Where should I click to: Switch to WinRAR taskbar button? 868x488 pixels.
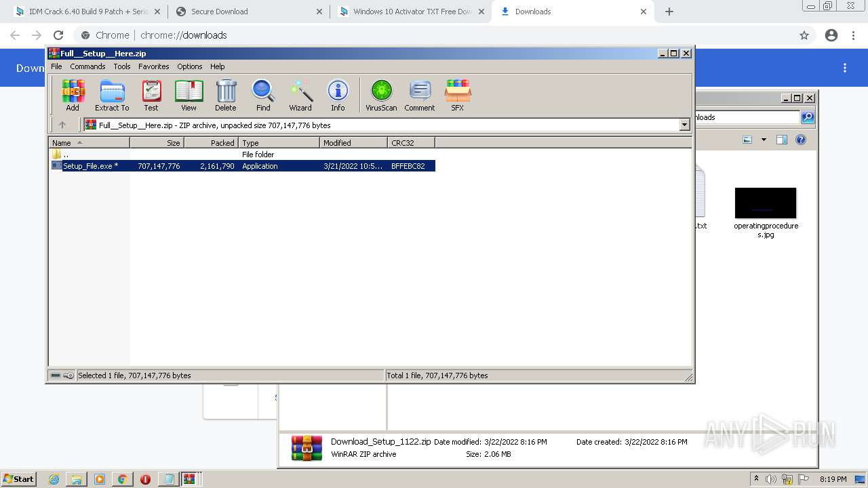tap(189, 479)
